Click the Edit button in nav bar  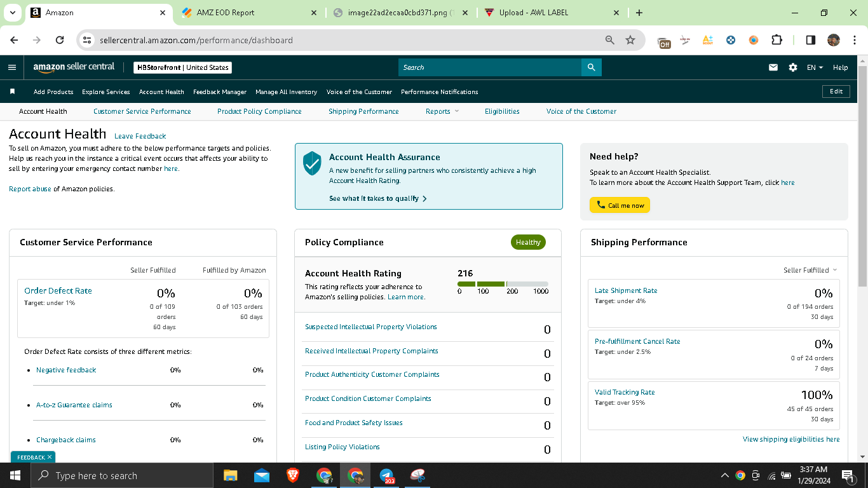coord(836,91)
